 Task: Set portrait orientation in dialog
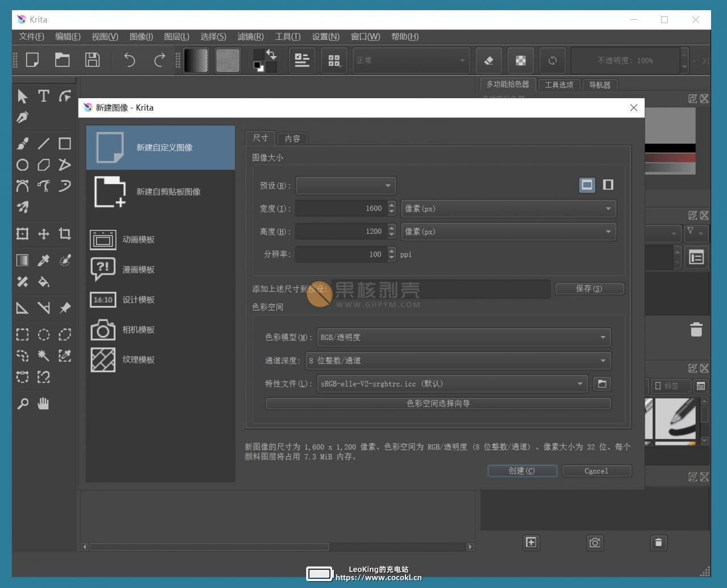(x=608, y=185)
